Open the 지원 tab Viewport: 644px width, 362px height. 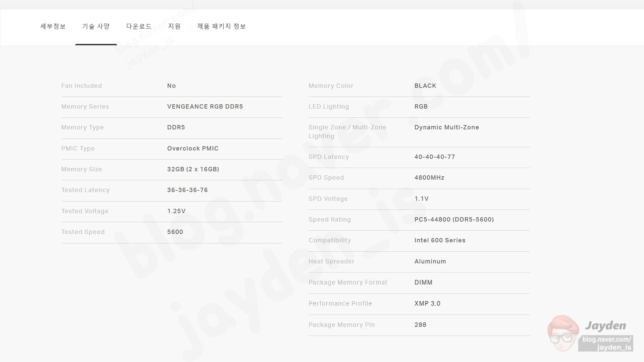(x=174, y=26)
